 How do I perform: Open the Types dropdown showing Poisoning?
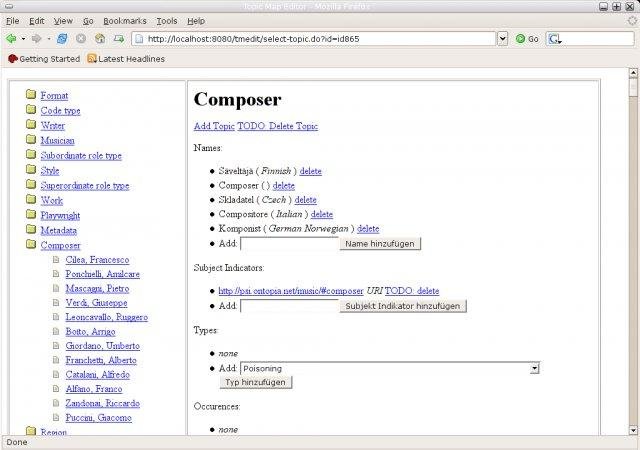click(x=535, y=368)
